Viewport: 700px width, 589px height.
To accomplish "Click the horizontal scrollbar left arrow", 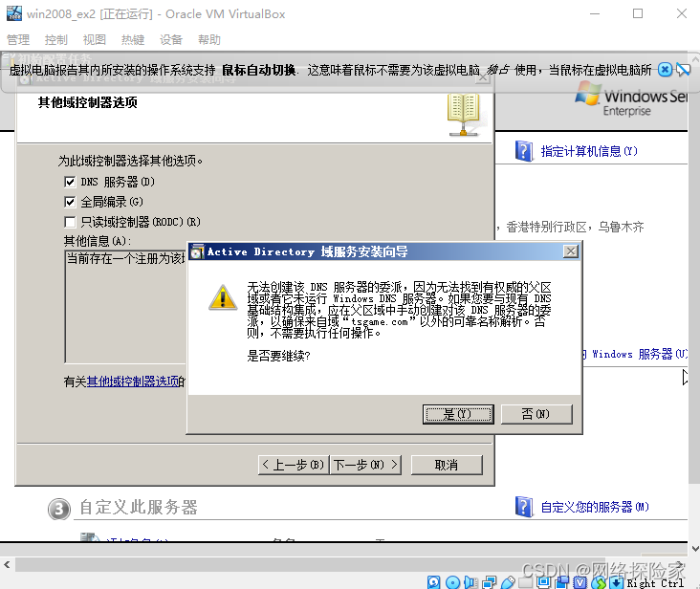I will coord(7,564).
